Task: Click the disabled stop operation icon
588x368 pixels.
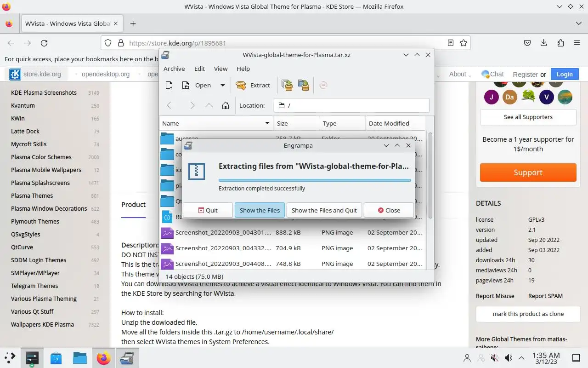Action: click(323, 85)
